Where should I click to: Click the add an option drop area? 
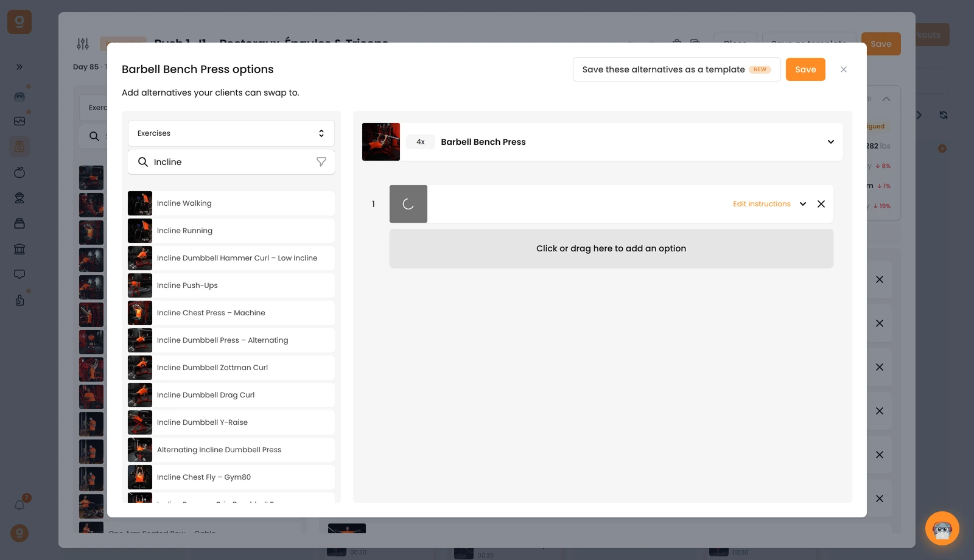coord(611,248)
